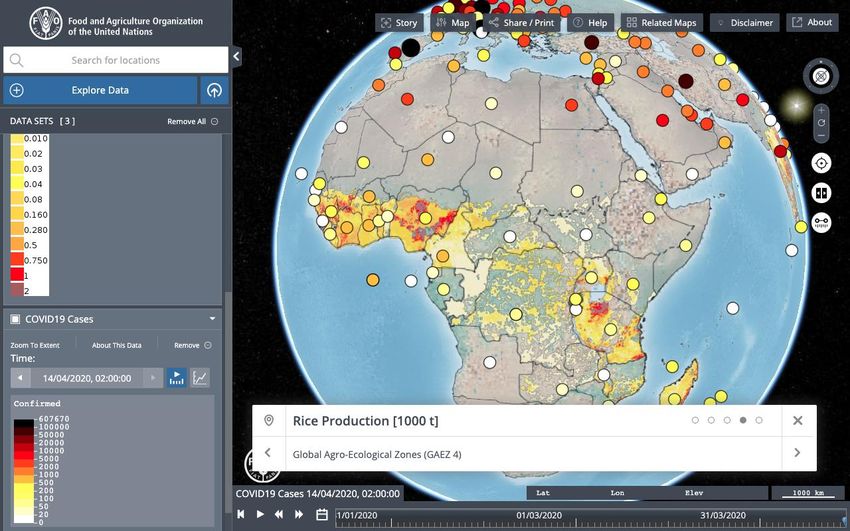This screenshot has height=531, width=850.
Task: Click the DATA SETS [ 3 ] header
Action: point(43,121)
